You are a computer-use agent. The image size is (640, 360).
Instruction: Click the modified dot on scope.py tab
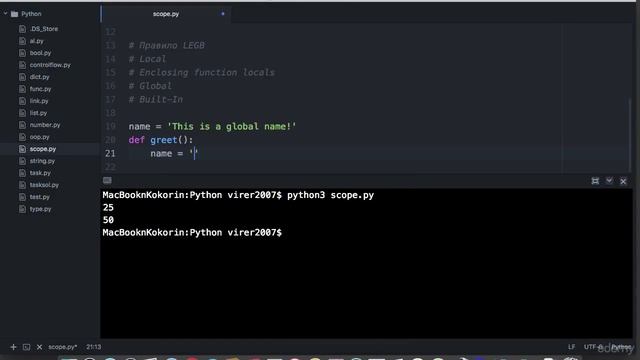pyautogui.click(x=223, y=14)
